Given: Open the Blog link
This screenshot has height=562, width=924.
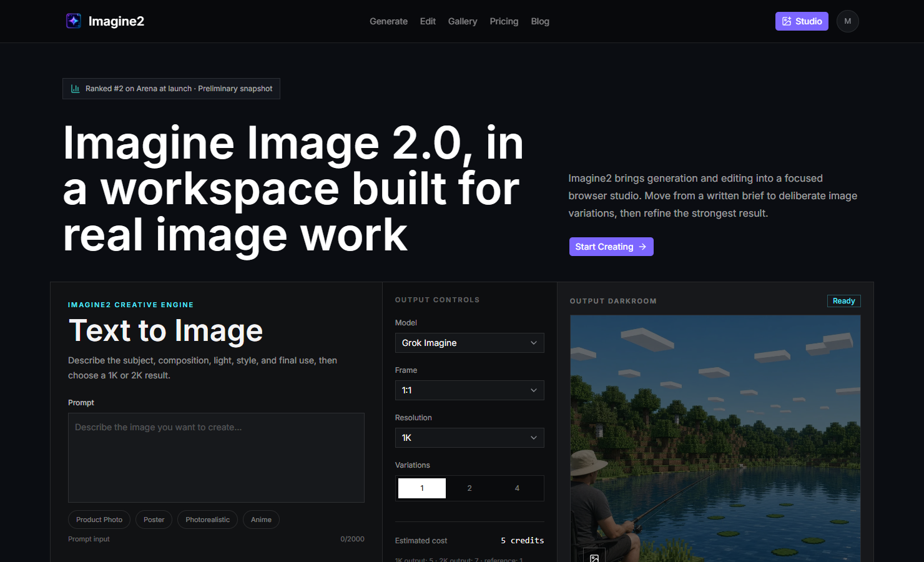Looking at the screenshot, I should click(x=540, y=21).
